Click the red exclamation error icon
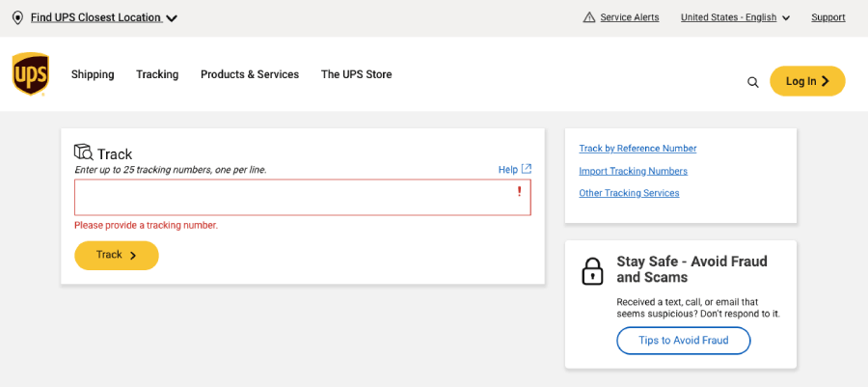 (519, 191)
